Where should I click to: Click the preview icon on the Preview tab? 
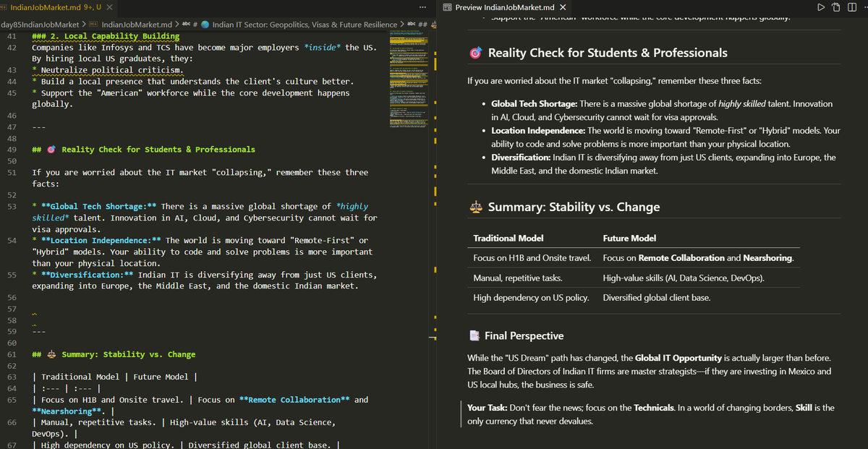(x=447, y=7)
